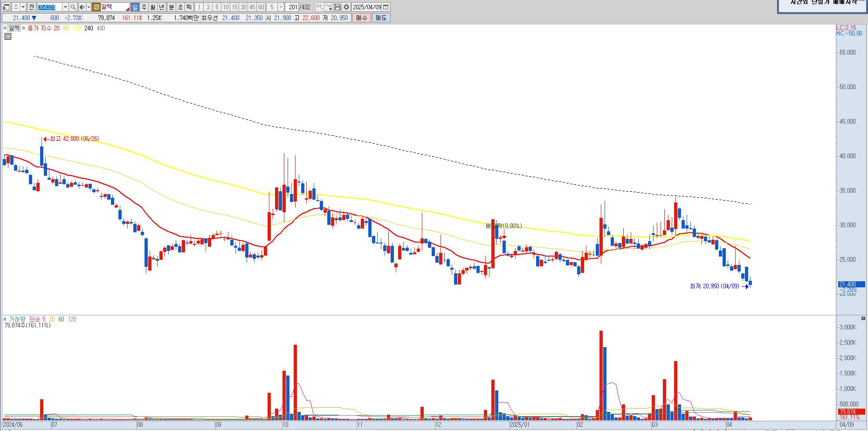868x431 pixels.
Task: Click the 전 button
Action: [32, 7]
